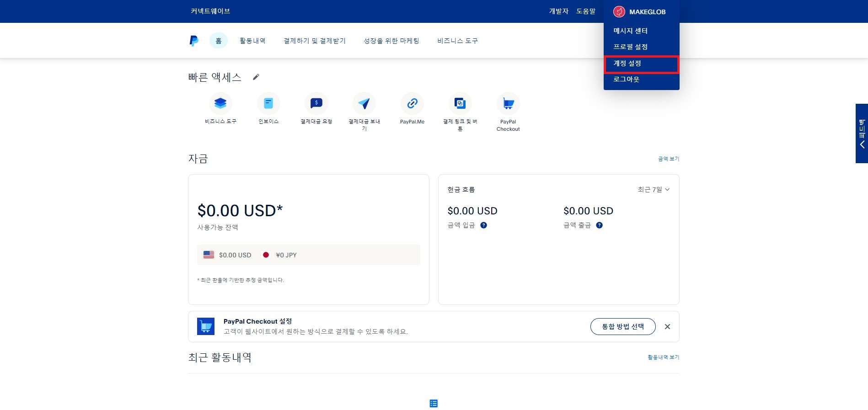868x410 pixels.
Task: Click the help icon next to 금액 출금
Action: [x=599, y=225]
